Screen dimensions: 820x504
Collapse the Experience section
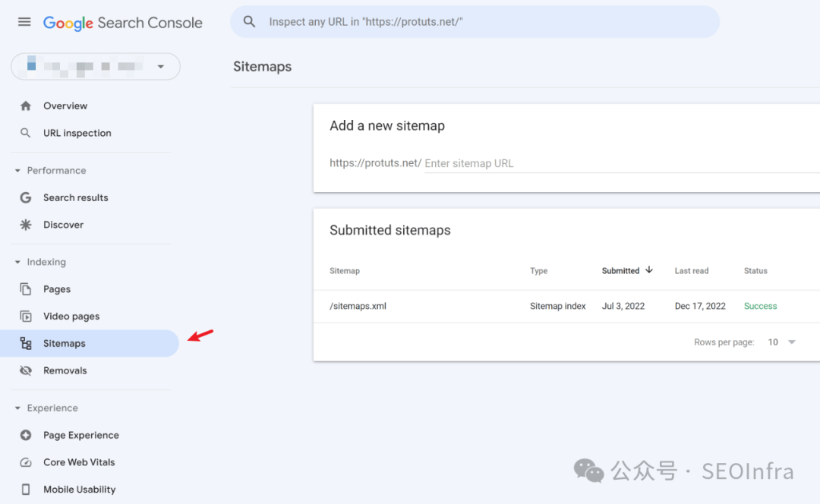coord(17,408)
